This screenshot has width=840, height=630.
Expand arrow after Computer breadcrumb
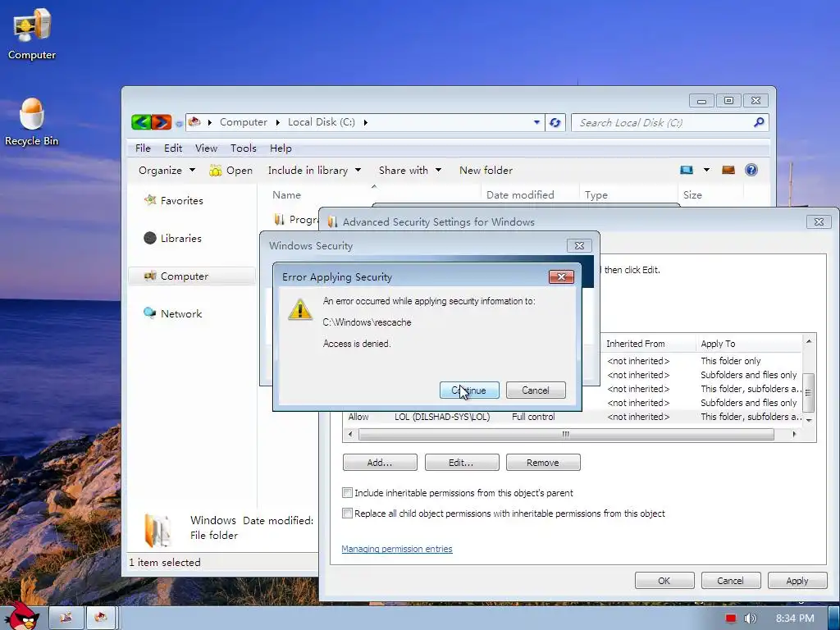click(x=277, y=123)
